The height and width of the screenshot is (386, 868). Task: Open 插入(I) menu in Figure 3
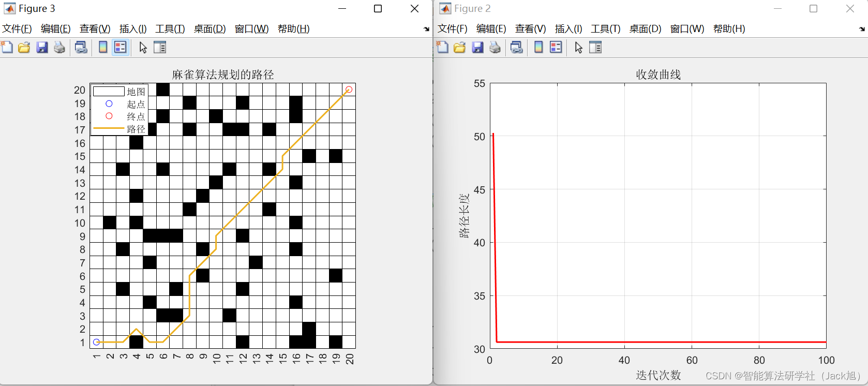[x=133, y=29]
